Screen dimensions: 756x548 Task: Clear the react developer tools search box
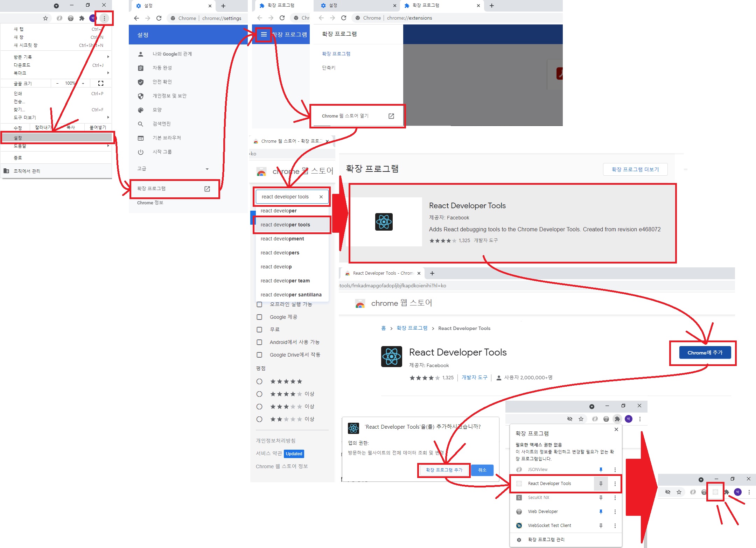tap(321, 197)
